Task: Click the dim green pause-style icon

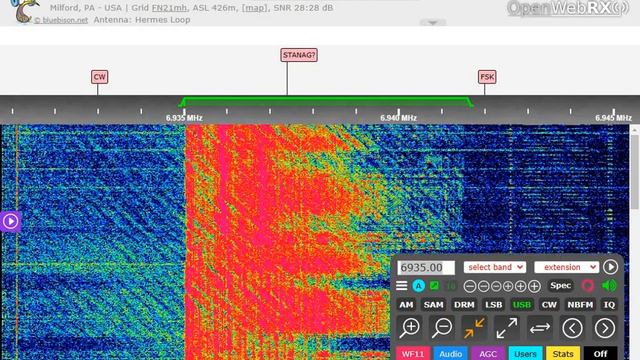Action: point(451,286)
